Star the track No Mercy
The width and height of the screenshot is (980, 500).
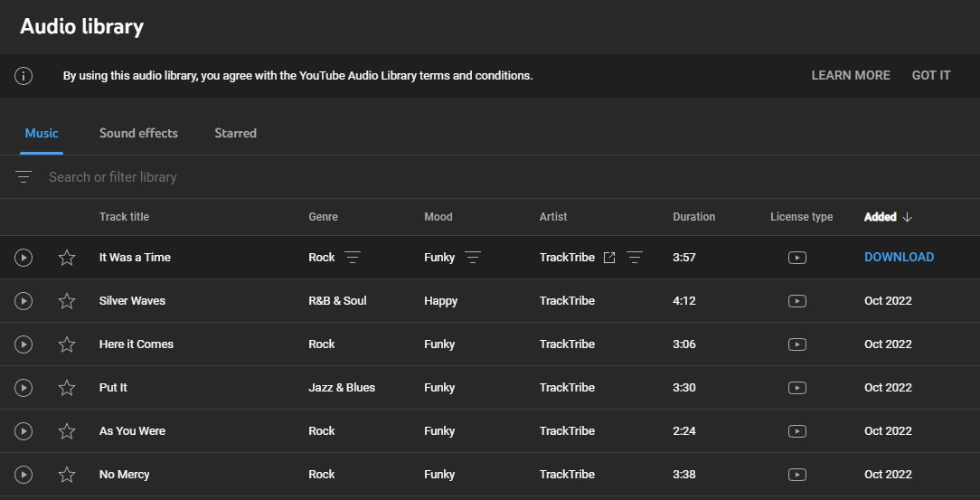[x=67, y=475]
